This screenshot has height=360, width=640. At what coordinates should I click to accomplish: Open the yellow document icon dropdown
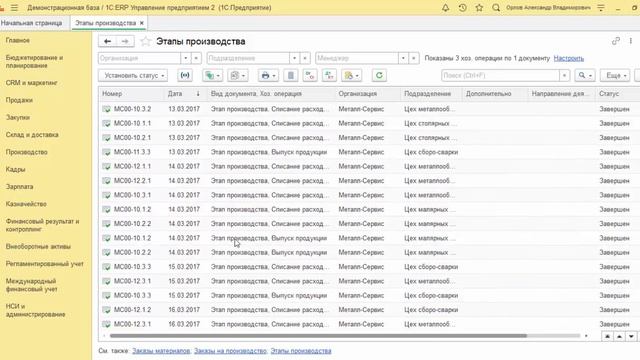[x=351, y=76]
